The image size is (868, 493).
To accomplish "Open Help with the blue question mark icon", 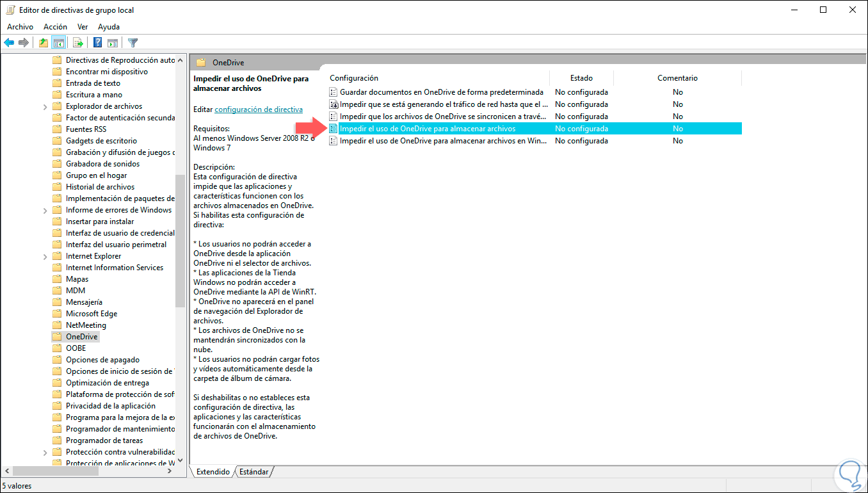I will pyautogui.click(x=98, y=43).
